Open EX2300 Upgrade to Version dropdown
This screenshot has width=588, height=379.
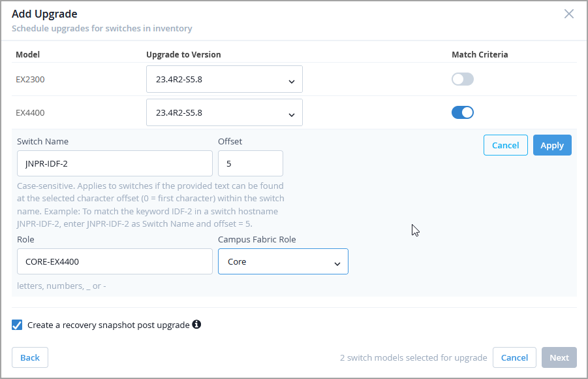224,79
